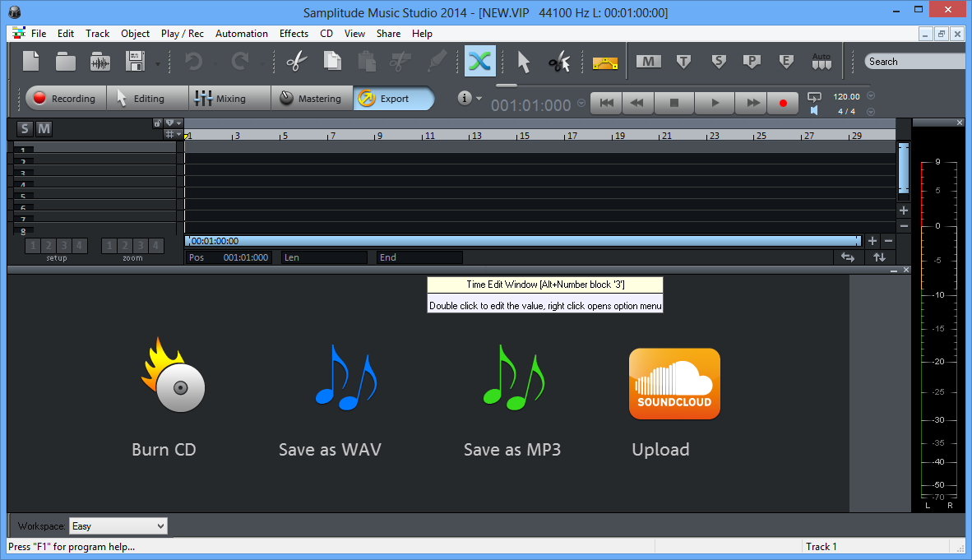
Task: Expand the save options arrow beside the floppy icon
Action: coord(157,64)
